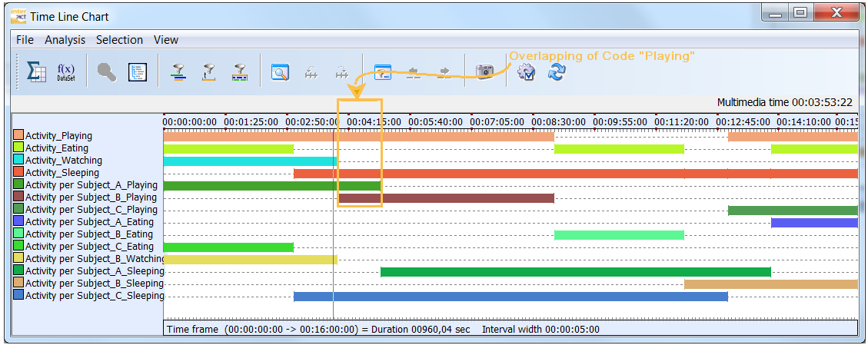This screenshot has width=868, height=345.
Task: Click the Subject_A_Sleeping color swatch
Action: 18,271
